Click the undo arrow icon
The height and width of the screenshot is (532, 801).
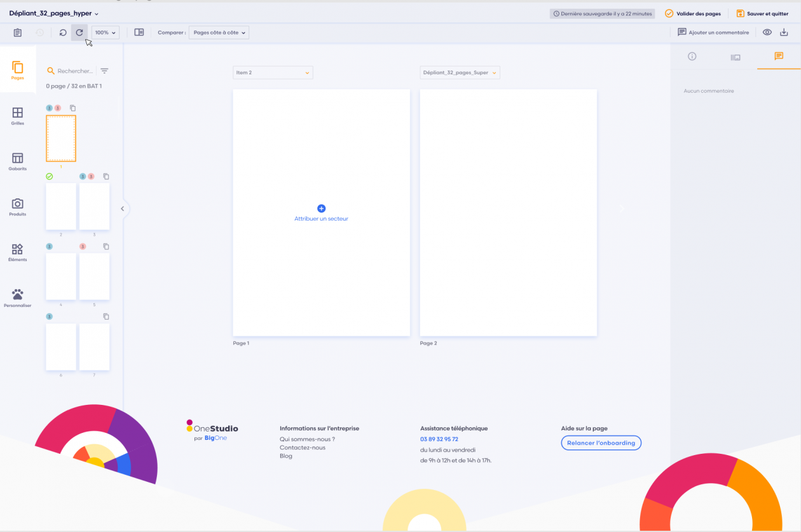point(63,32)
